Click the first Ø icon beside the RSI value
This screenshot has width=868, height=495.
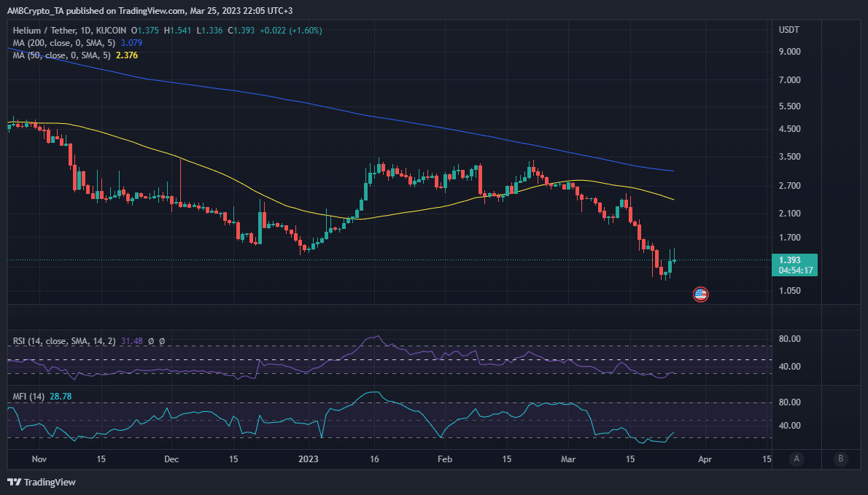click(150, 340)
